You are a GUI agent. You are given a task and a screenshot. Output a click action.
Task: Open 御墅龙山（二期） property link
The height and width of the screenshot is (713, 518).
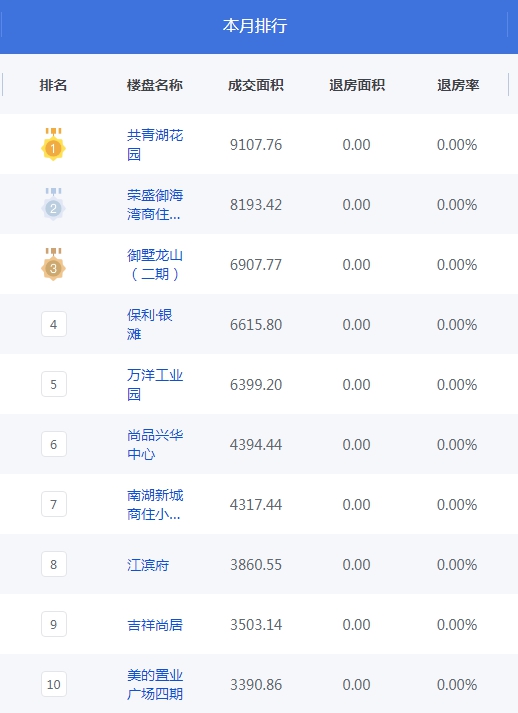(x=155, y=264)
